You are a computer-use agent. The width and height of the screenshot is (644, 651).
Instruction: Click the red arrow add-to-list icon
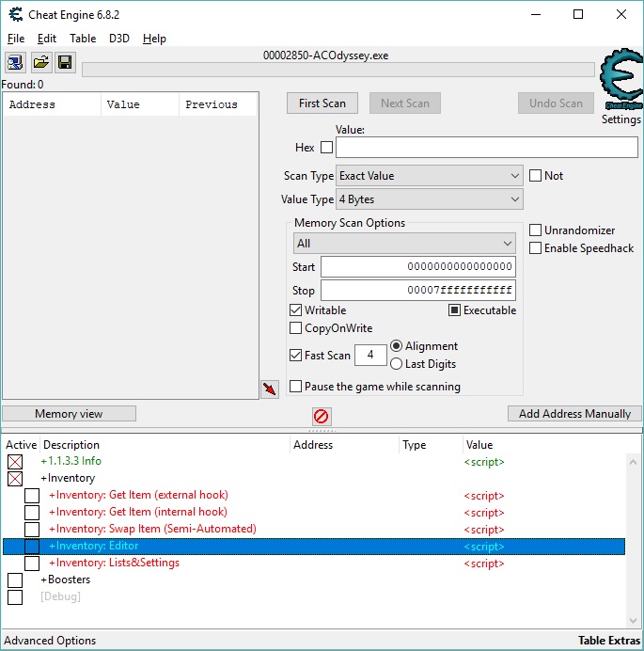pyautogui.click(x=270, y=389)
